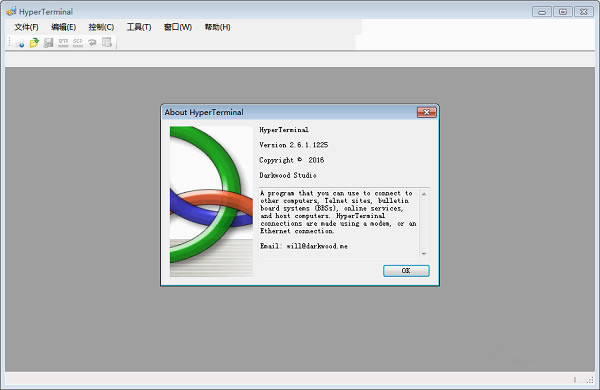Click the colored rings logo image

211,201
